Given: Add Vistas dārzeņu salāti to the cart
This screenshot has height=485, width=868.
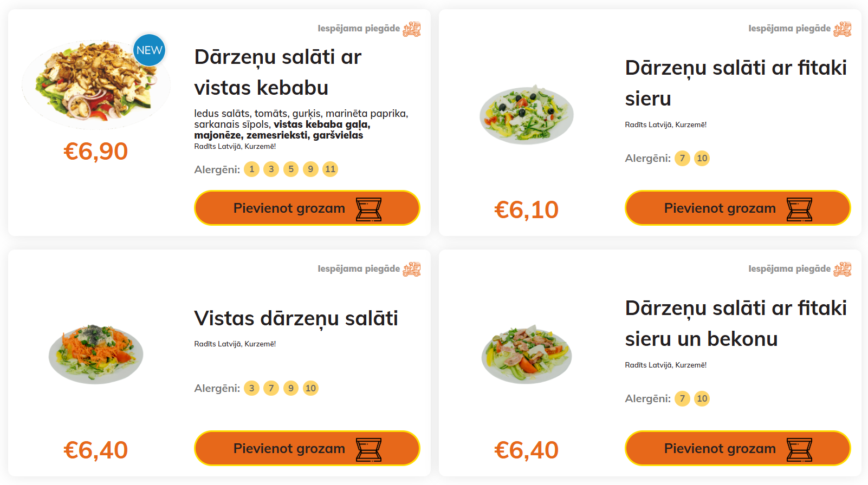Looking at the screenshot, I should (x=307, y=449).
